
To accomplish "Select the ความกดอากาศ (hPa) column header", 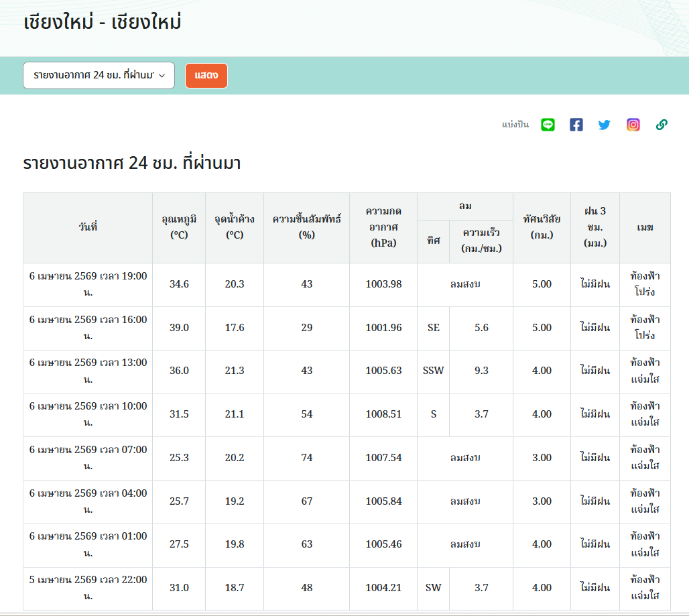I will click(383, 228).
